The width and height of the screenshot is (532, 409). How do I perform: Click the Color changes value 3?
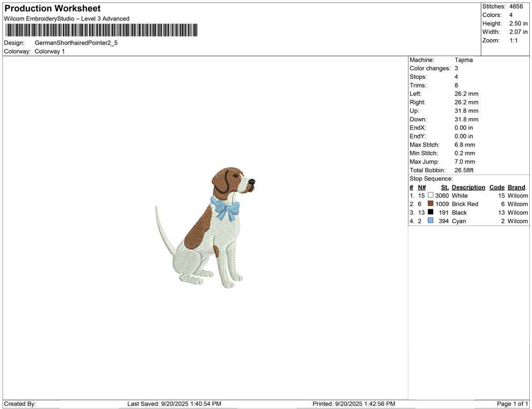(x=456, y=69)
